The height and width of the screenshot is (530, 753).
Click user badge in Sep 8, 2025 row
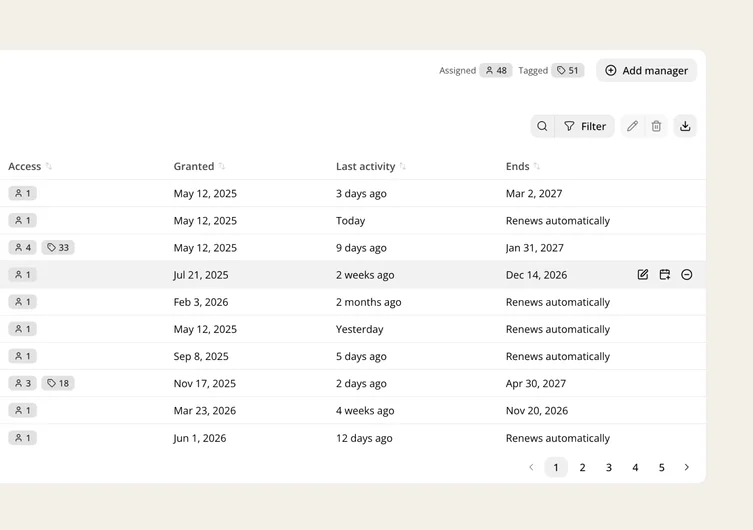(23, 356)
